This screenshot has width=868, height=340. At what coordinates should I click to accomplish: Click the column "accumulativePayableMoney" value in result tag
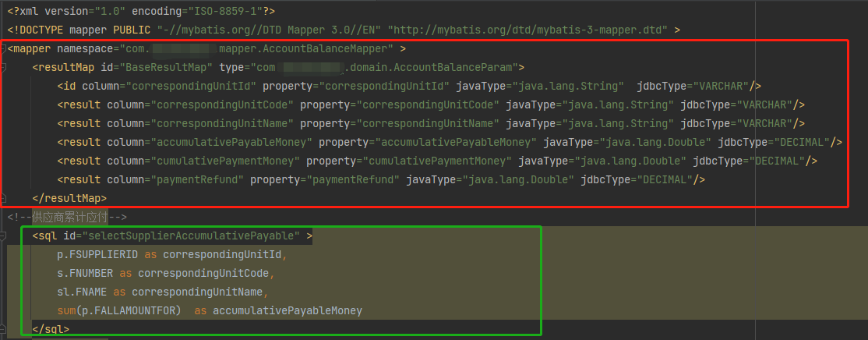pos(232,142)
